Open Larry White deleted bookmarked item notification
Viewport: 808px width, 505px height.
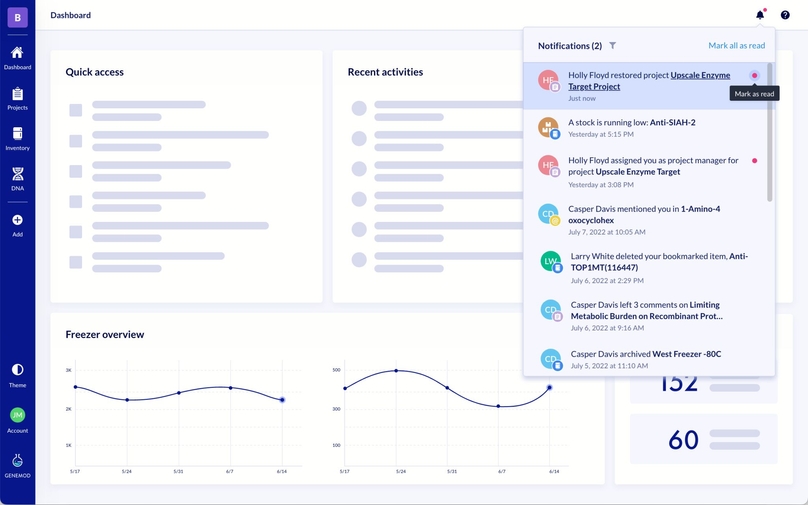point(644,267)
